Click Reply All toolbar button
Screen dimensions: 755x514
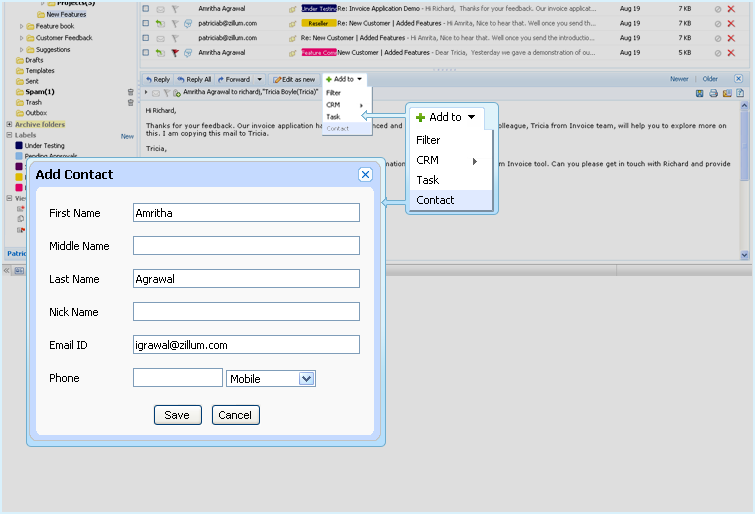pyautogui.click(x=194, y=79)
